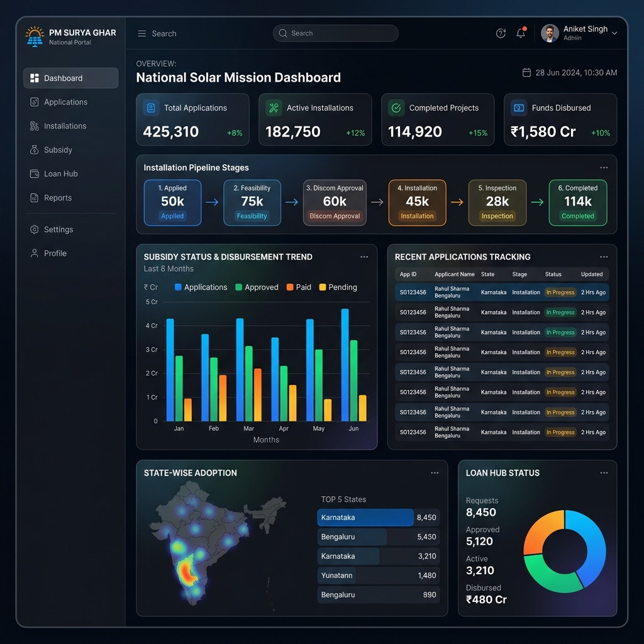Click the App ID column header
The height and width of the screenshot is (644, 644).
point(408,274)
